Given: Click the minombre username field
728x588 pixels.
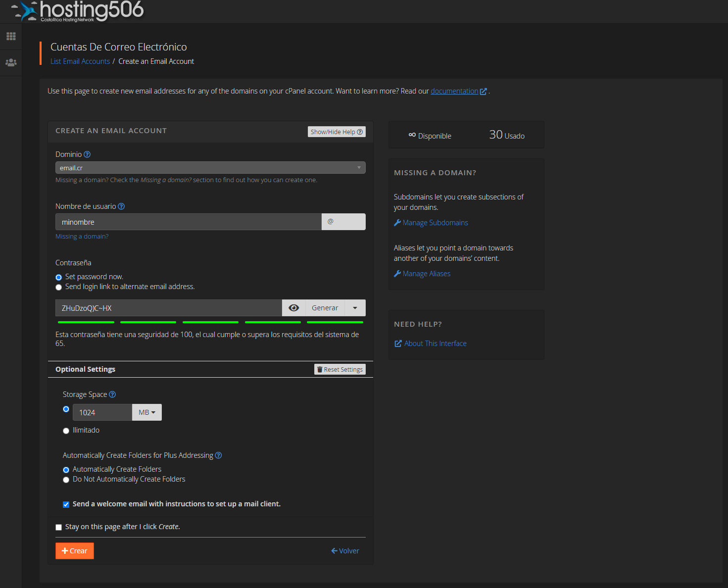Looking at the screenshot, I should tap(188, 222).
